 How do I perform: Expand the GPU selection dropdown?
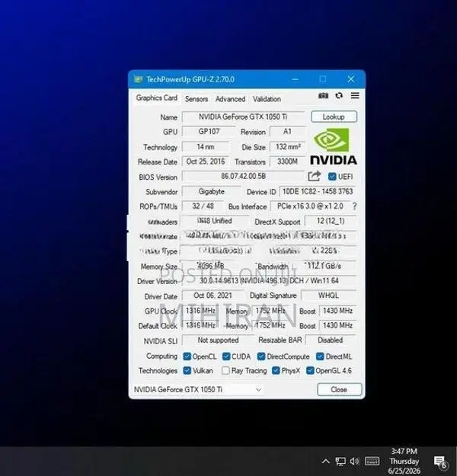(258, 389)
